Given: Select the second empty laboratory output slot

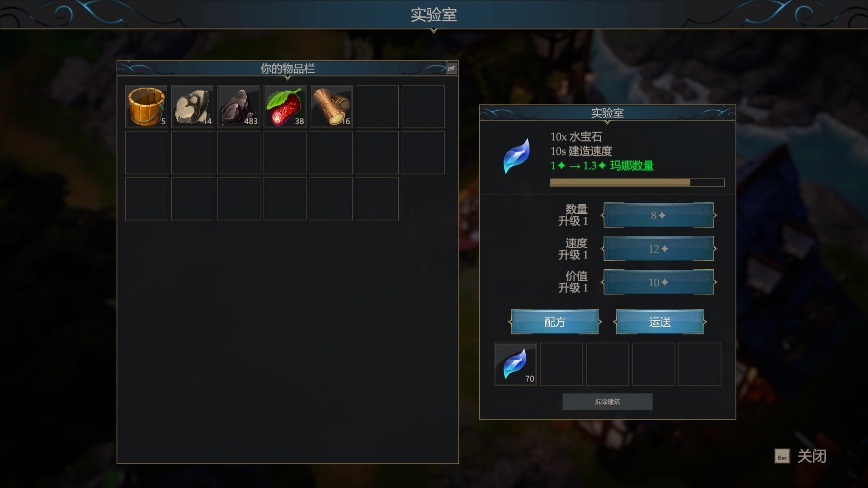Looking at the screenshot, I should 607,364.
